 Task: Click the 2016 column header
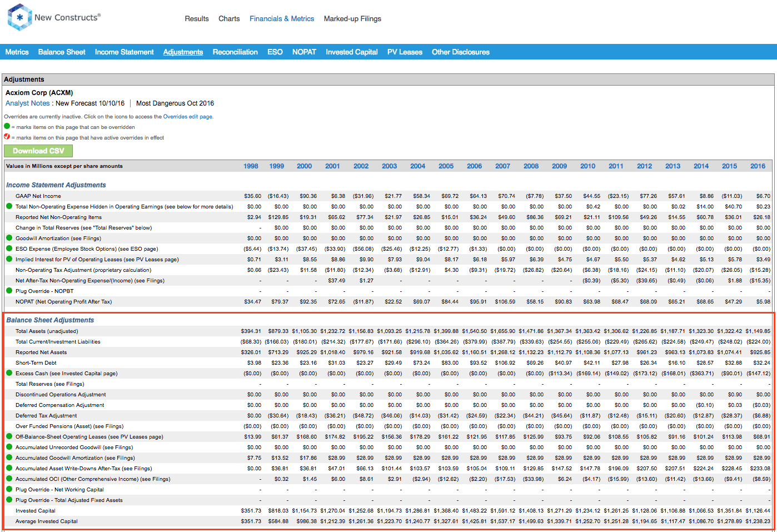(x=758, y=166)
